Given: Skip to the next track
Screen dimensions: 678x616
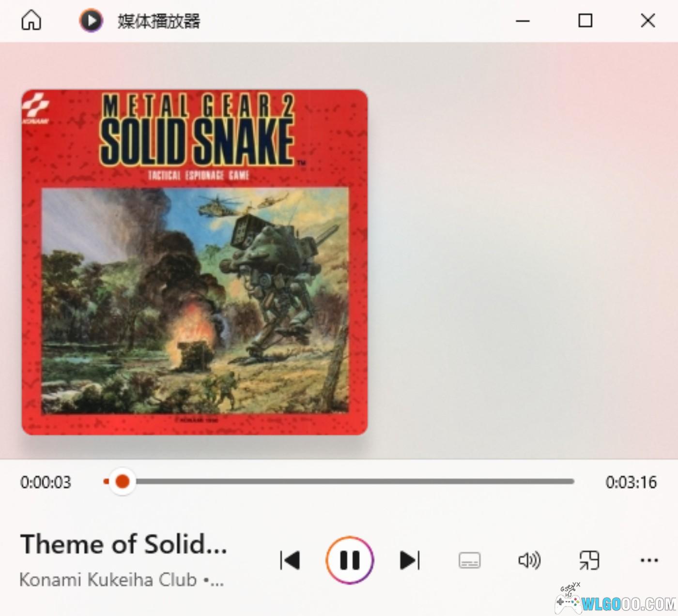Looking at the screenshot, I should pyautogui.click(x=410, y=560).
